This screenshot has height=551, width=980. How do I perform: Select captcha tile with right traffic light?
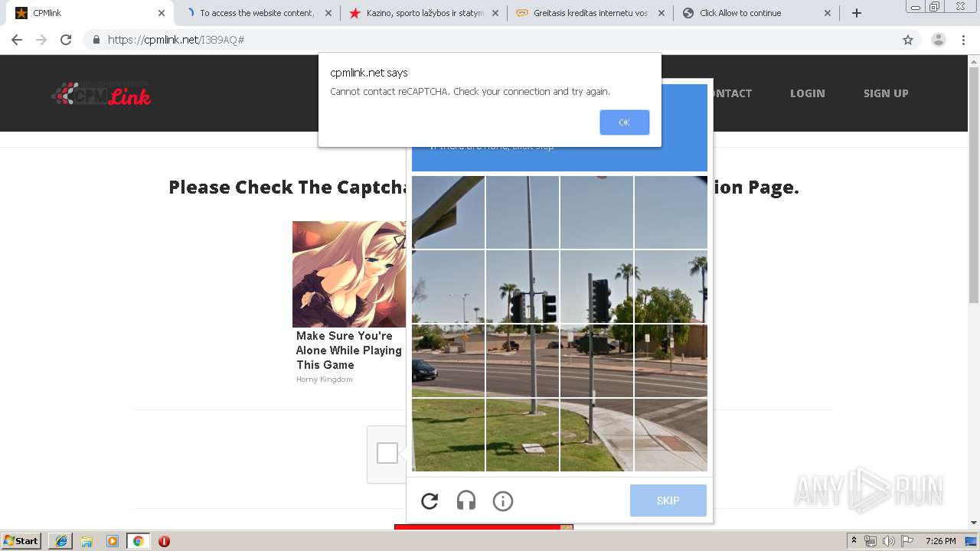pyautogui.click(x=596, y=286)
